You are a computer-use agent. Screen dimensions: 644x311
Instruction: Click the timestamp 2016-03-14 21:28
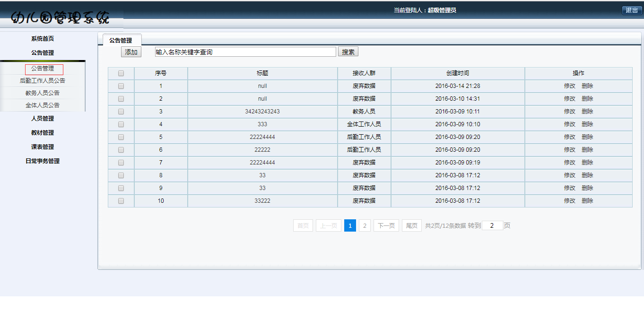point(458,86)
